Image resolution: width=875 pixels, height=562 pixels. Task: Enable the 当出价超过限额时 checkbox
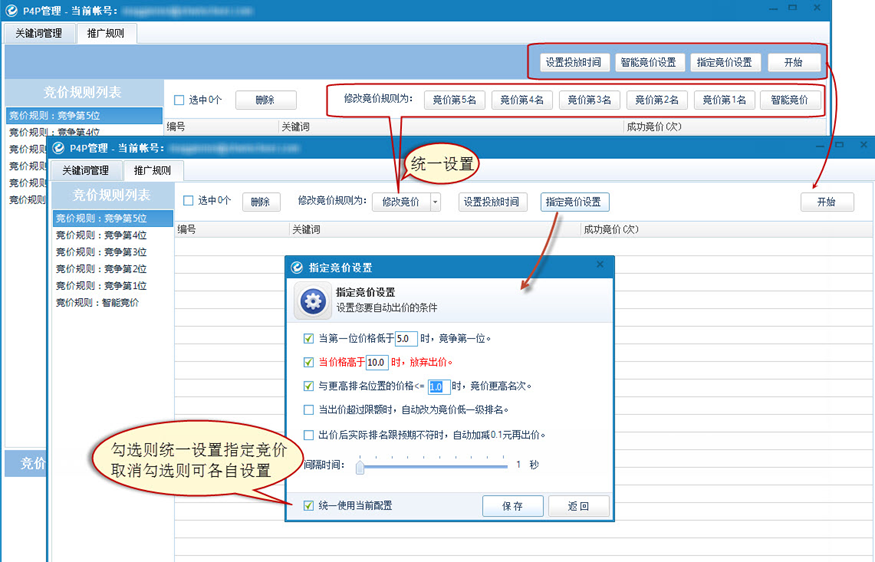[x=308, y=410]
